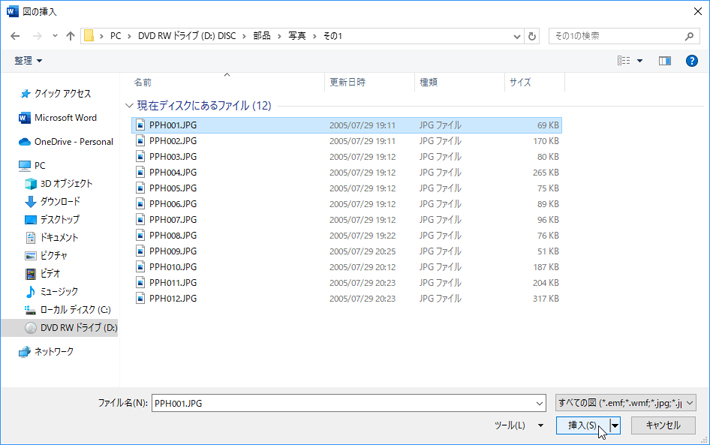Open the 整理 (Organize) menu
The image size is (710, 445).
pyautogui.click(x=28, y=61)
